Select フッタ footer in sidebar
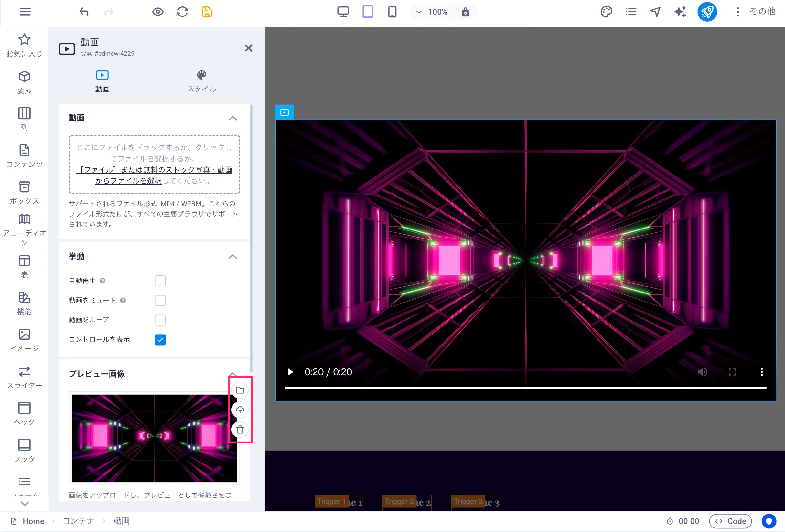 [x=24, y=451]
